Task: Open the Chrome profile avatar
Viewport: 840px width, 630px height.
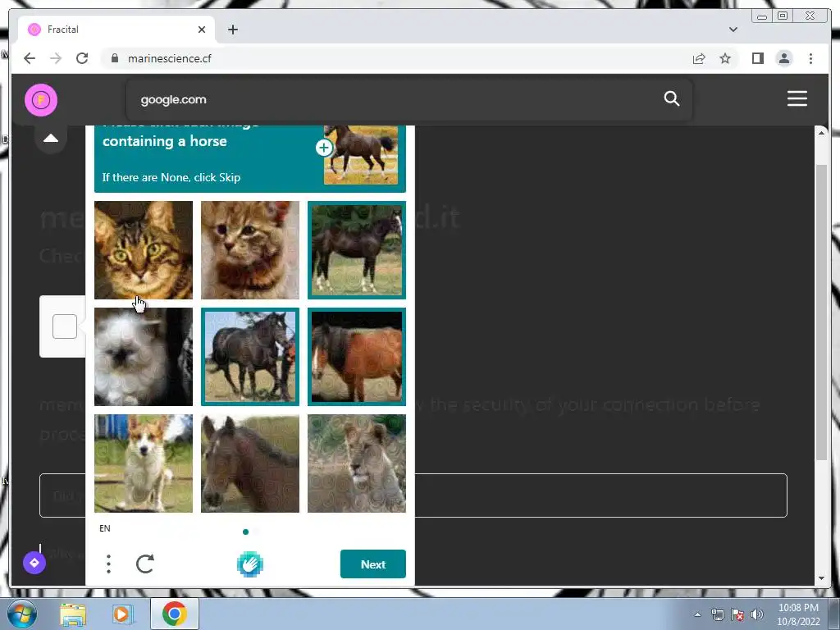Action: (783, 58)
